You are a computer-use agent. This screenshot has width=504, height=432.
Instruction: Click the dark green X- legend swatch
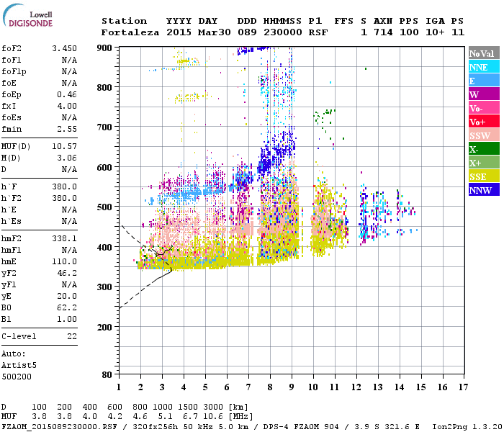(x=484, y=149)
